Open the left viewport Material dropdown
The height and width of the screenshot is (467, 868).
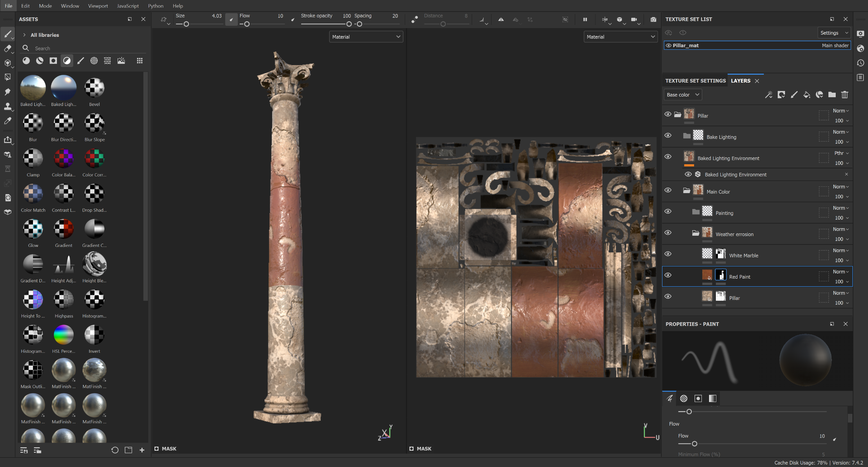[x=366, y=37]
